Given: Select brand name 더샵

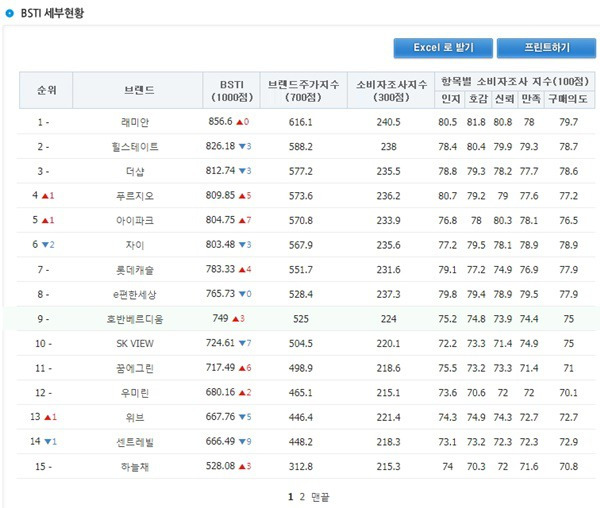Looking at the screenshot, I should (135, 171).
